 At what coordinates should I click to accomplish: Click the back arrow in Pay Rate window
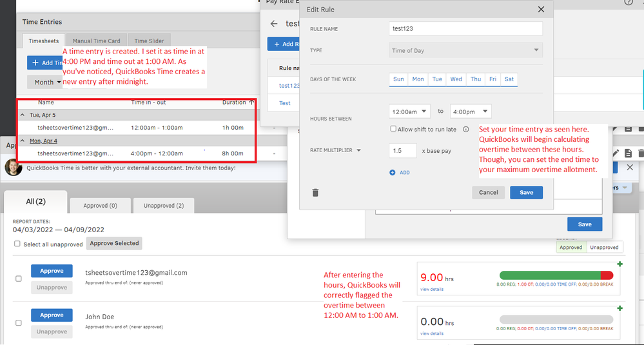[x=274, y=23]
